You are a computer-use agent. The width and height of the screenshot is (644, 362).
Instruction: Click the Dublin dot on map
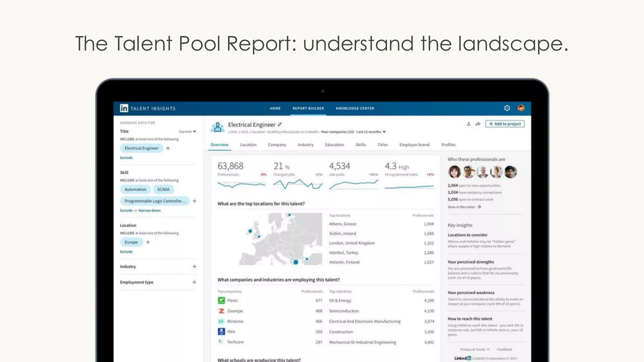250,231
